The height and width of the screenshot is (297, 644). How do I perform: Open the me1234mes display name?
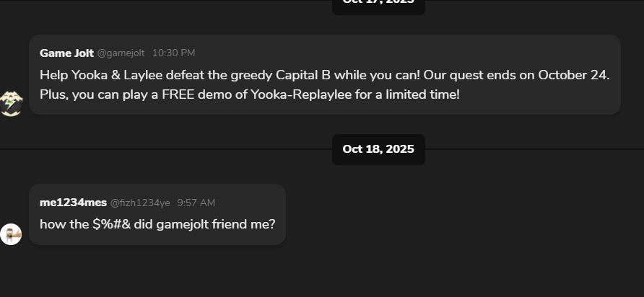pyautogui.click(x=73, y=203)
